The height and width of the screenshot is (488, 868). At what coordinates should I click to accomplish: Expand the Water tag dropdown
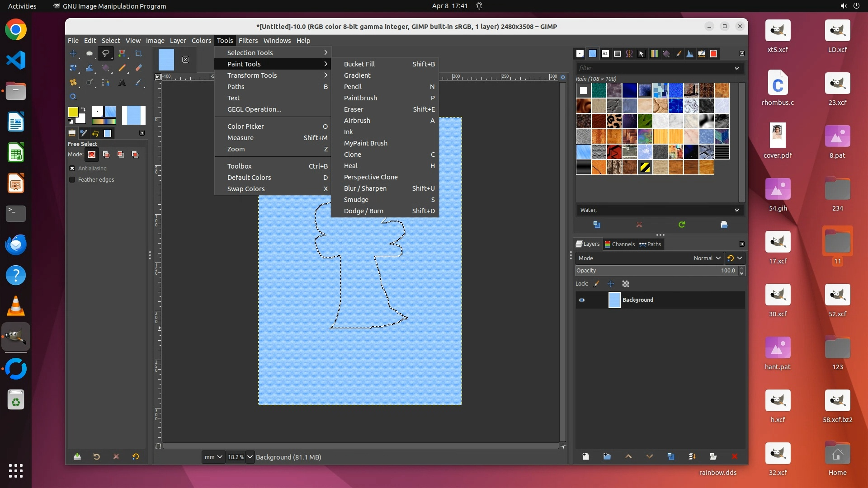tap(736, 210)
